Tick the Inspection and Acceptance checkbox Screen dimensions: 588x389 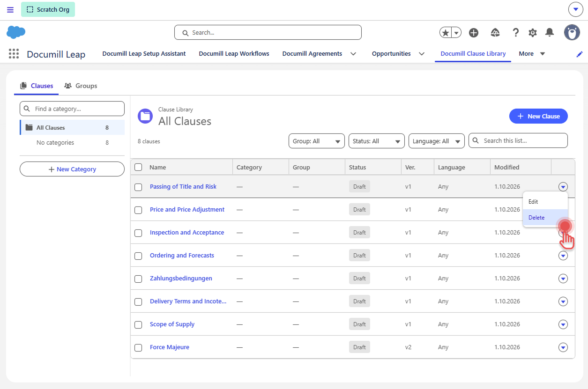138,233
